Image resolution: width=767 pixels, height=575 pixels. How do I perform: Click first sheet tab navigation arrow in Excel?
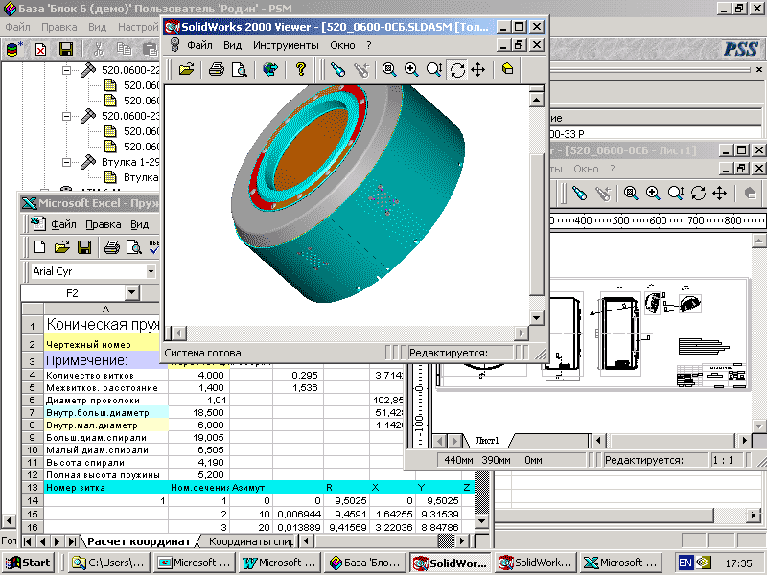(28, 541)
